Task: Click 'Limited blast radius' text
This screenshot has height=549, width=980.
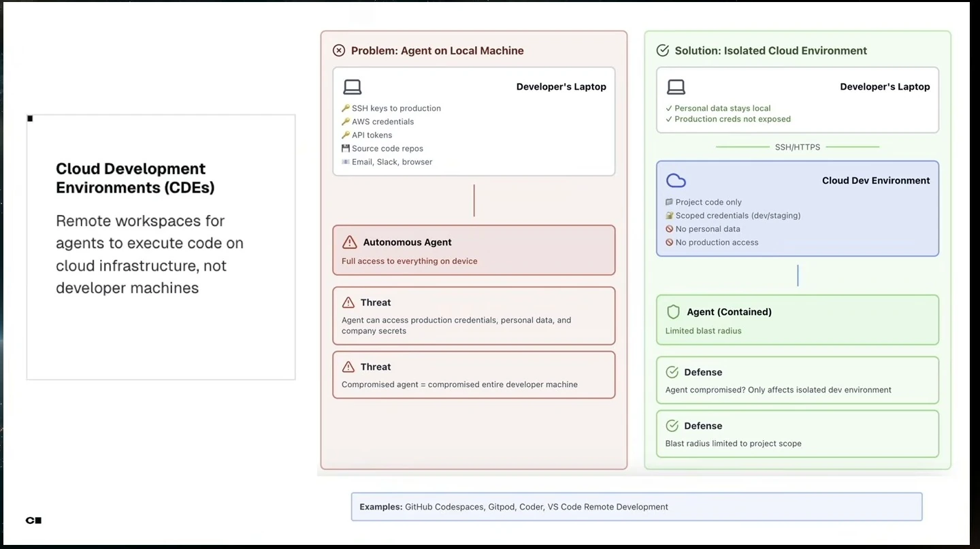Action: (x=704, y=331)
